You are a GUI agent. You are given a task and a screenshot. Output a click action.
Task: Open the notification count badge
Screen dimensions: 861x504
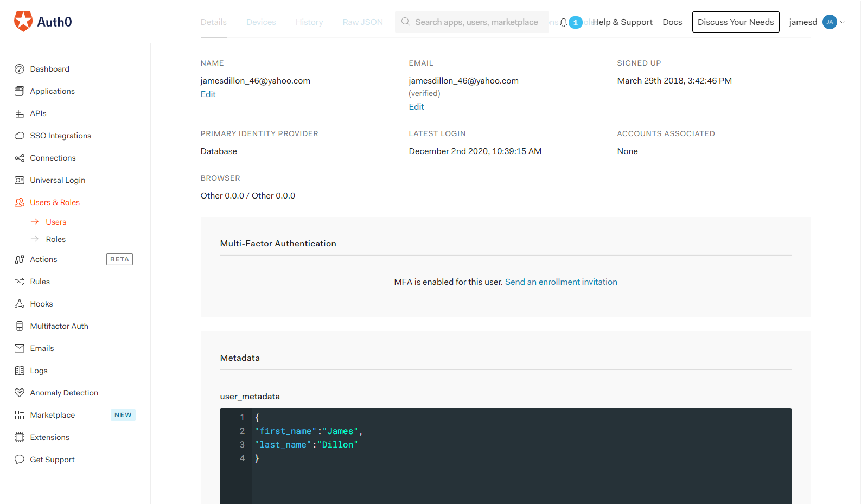point(576,23)
